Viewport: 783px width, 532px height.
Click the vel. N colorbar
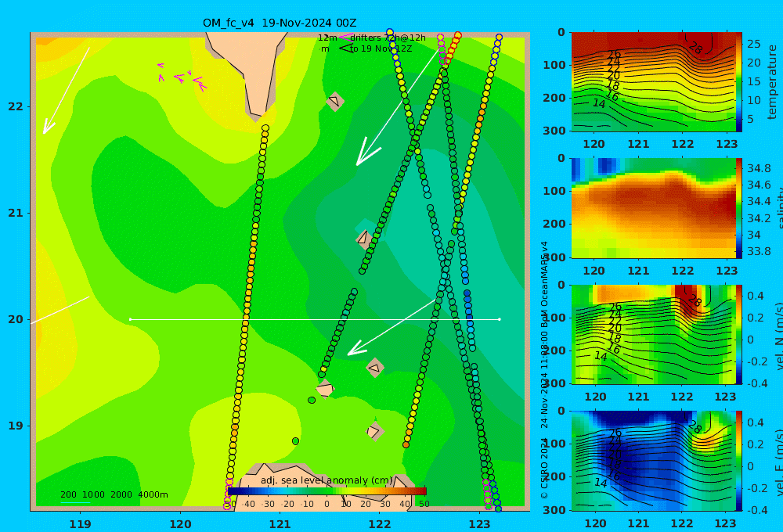pos(739,334)
